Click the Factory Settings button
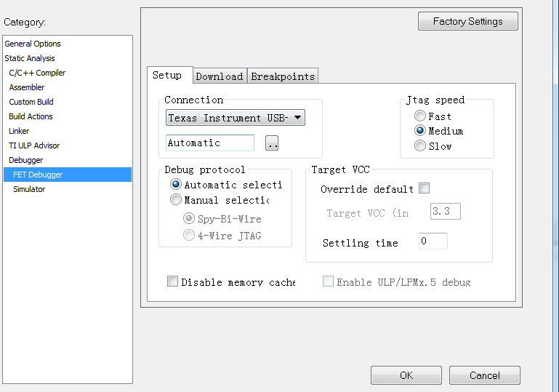This screenshot has height=392, width=559. pyautogui.click(x=467, y=21)
